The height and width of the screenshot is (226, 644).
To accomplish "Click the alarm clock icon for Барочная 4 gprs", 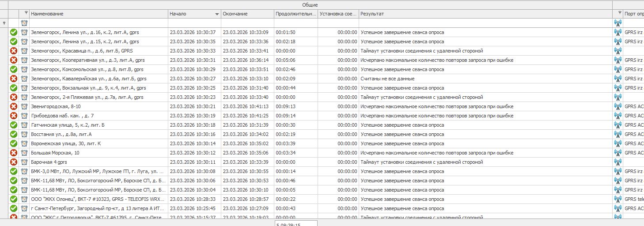I will click(x=24, y=162).
